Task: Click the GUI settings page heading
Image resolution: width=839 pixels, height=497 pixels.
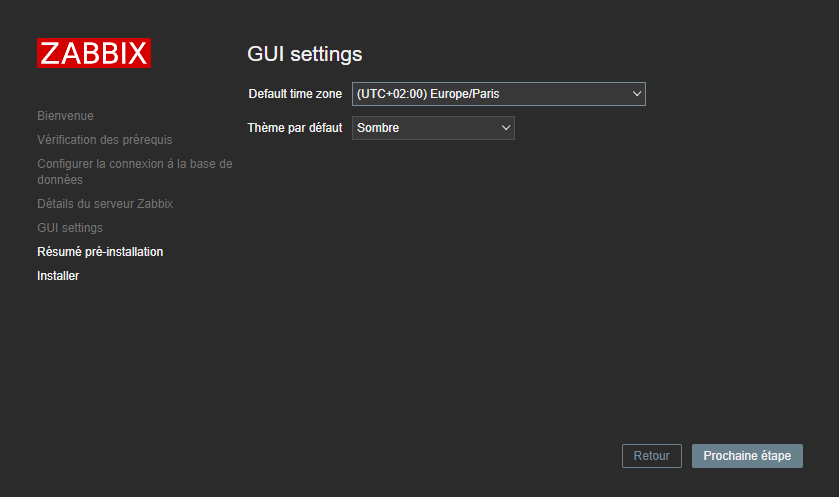Action: tap(304, 54)
